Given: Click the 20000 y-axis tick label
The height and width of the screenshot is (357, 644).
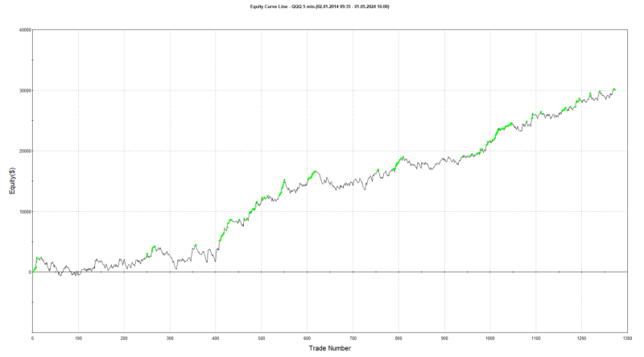Looking at the screenshot, I should pyautogui.click(x=25, y=151).
